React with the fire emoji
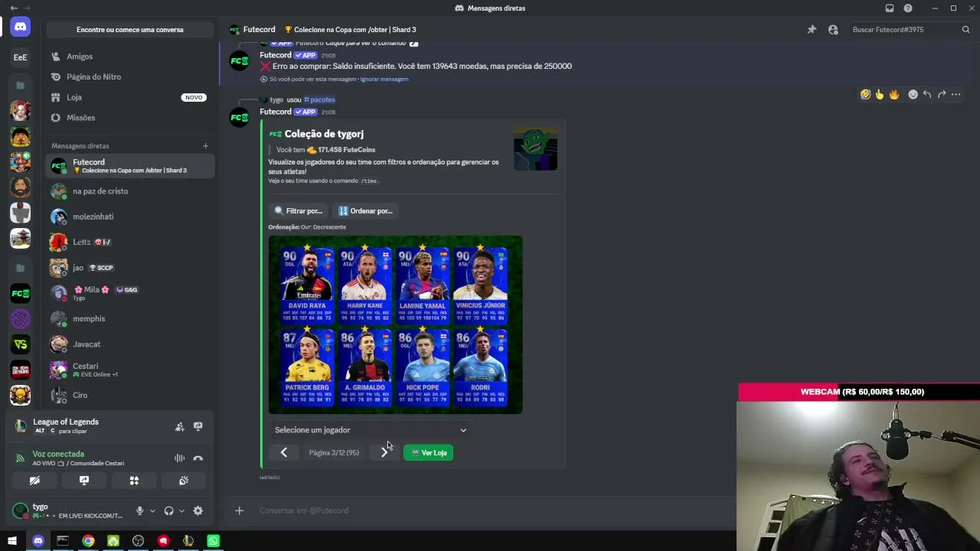Screen dimensions: 980x551 tap(894, 94)
